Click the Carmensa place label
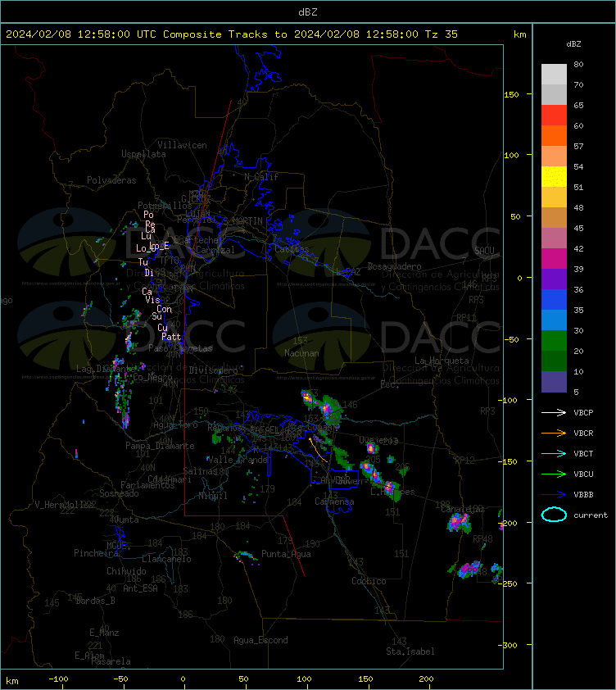This screenshot has width=616, height=690. coord(334,502)
